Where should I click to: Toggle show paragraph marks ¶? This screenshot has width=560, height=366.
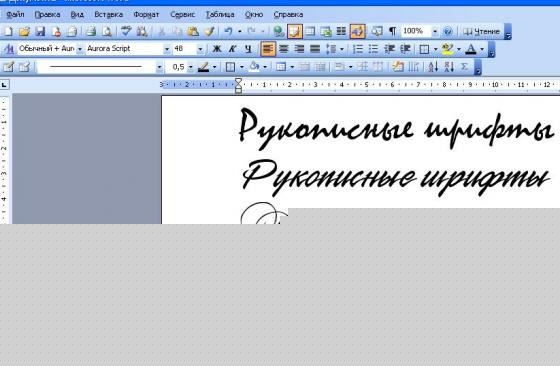pyautogui.click(x=392, y=31)
